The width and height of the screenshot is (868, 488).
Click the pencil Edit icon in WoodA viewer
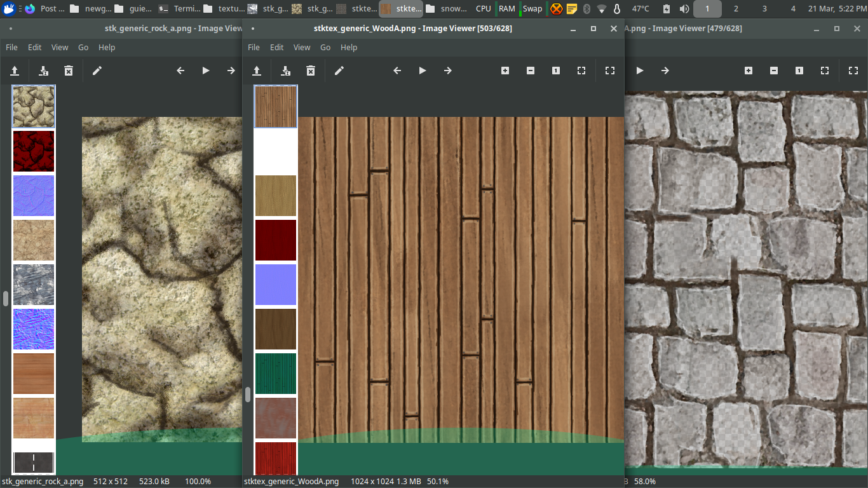[x=339, y=71]
